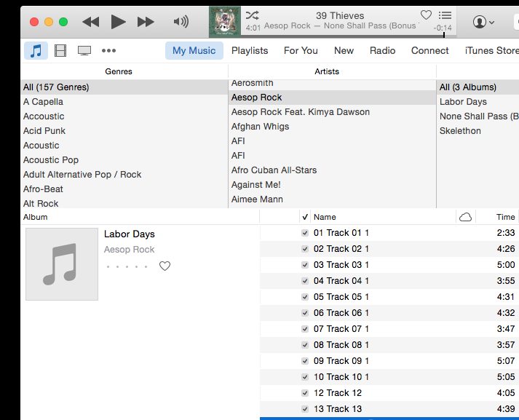Viewport: 519px width, 420px height.
Task: Click the Artists column header
Action: 332,71
